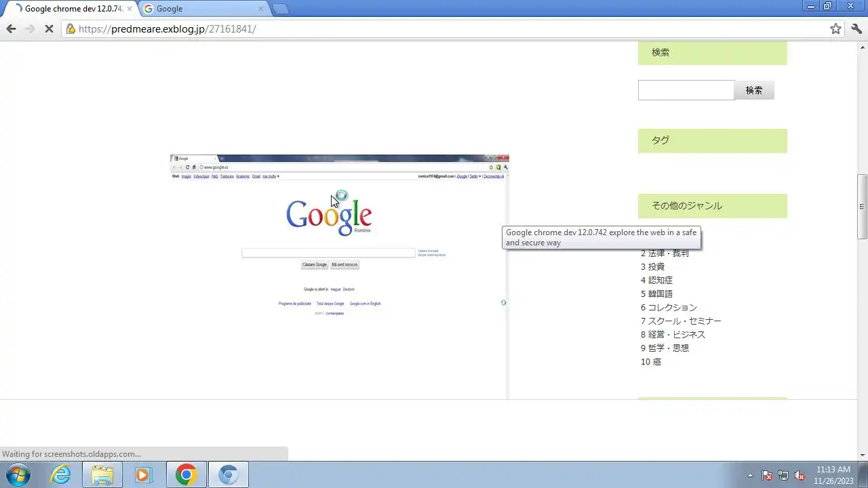
Task: Close the Google tab
Action: click(261, 9)
